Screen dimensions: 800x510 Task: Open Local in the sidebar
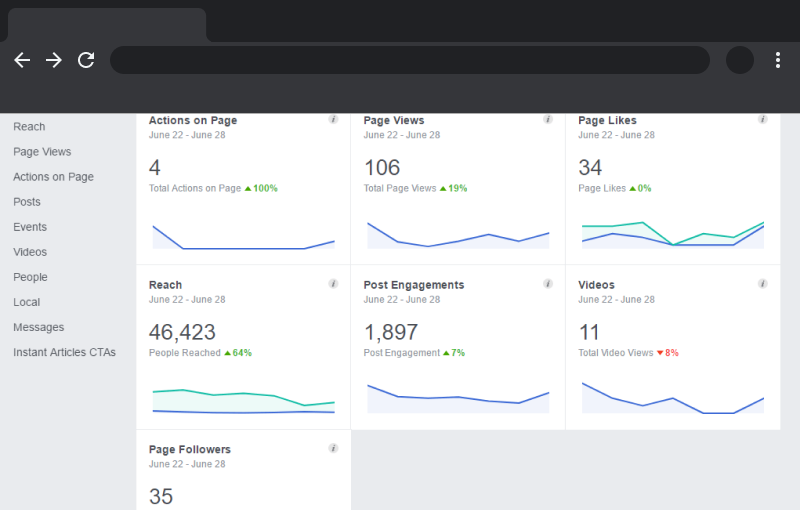pos(27,302)
